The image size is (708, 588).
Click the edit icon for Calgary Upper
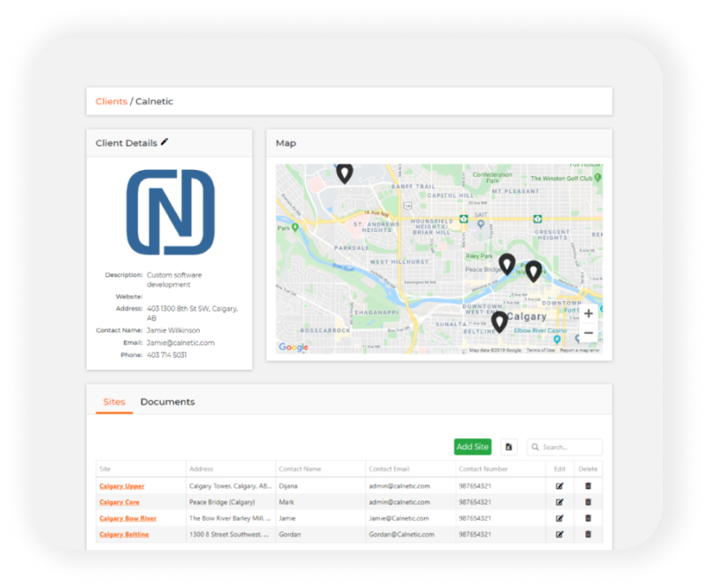pyautogui.click(x=559, y=486)
